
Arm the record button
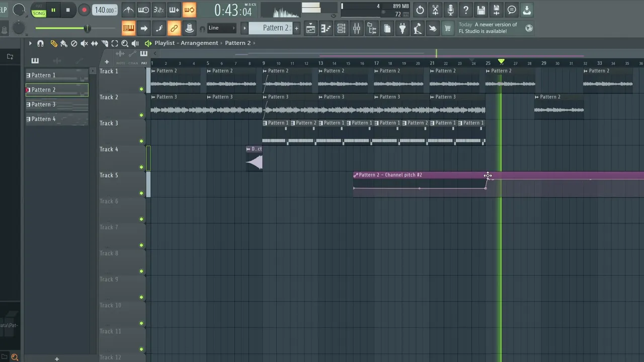(x=84, y=10)
